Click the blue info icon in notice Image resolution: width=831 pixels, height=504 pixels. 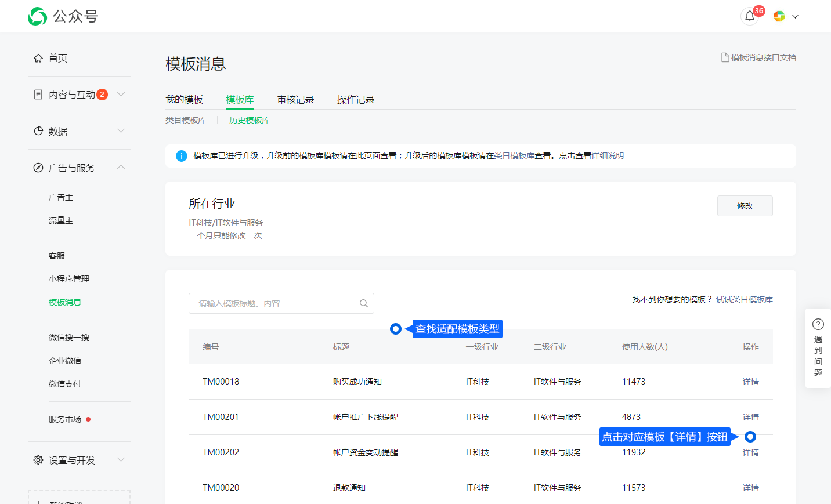click(182, 156)
